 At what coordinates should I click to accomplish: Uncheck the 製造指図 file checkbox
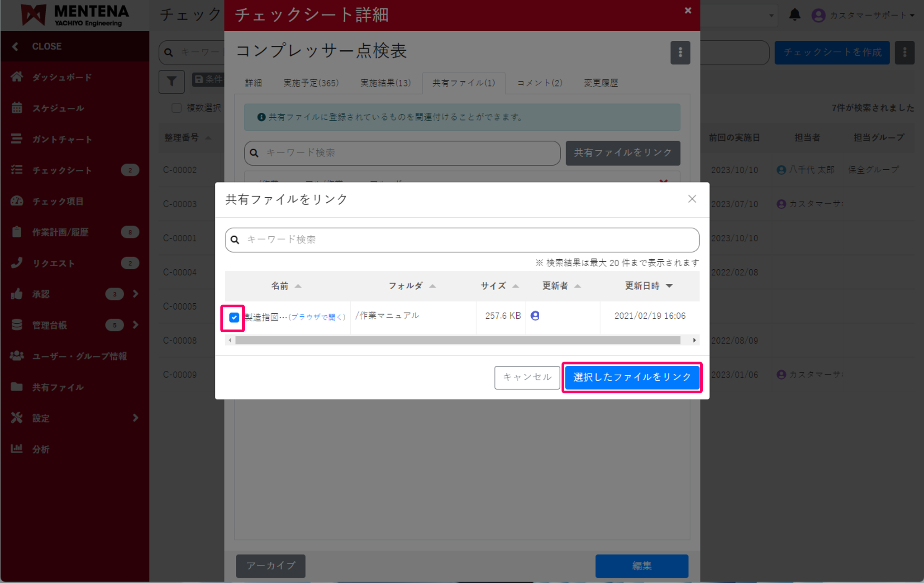pyautogui.click(x=234, y=317)
